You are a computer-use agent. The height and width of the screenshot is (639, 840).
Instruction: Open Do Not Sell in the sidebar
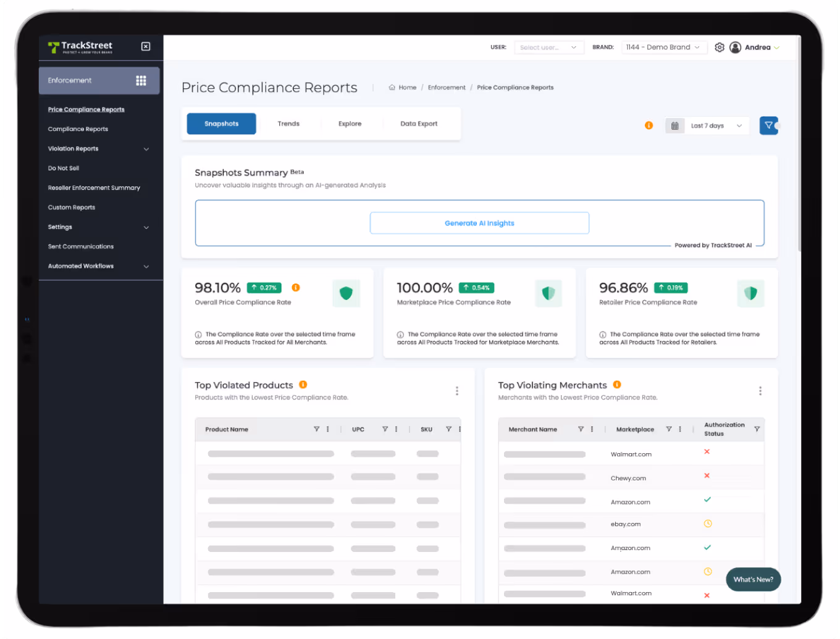[x=64, y=168]
